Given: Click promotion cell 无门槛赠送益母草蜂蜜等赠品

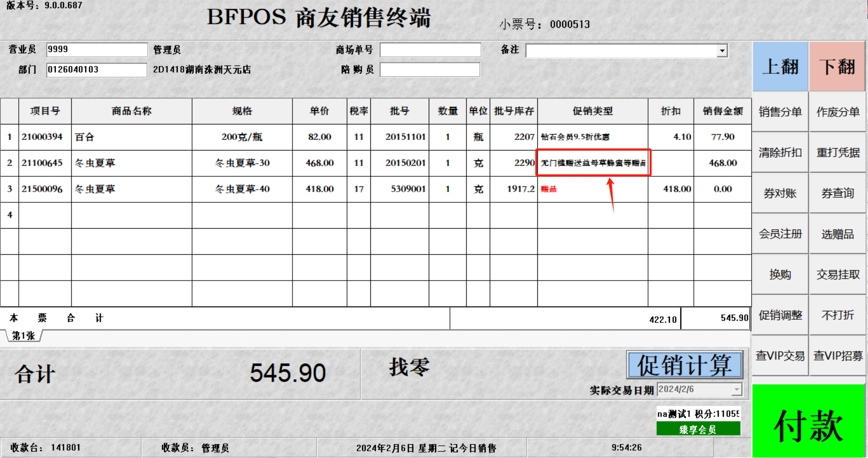Looking at the screenshot, I should point(593,163).
